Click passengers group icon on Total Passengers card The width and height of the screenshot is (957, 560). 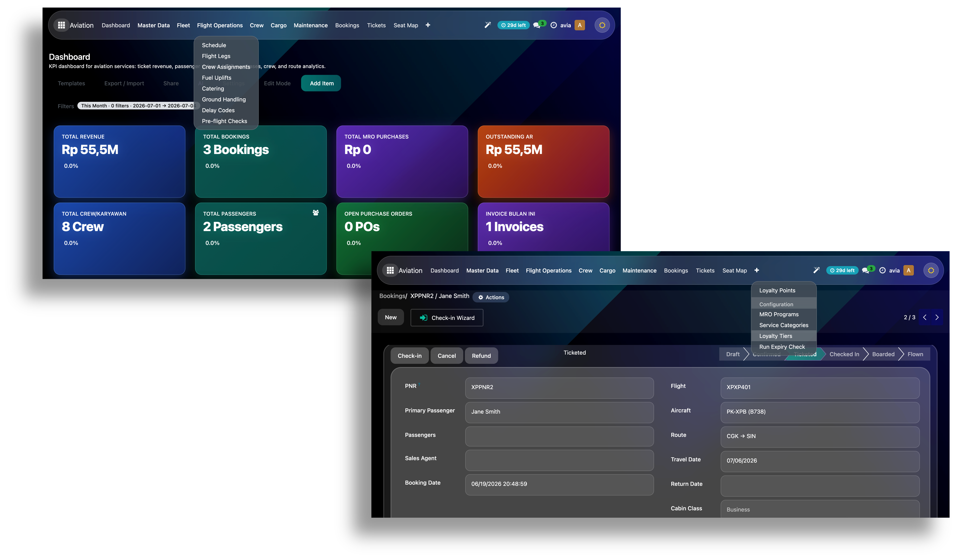(316, 213)
